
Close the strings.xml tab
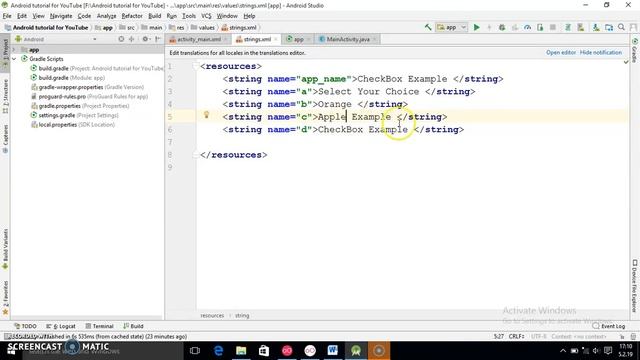276,39
